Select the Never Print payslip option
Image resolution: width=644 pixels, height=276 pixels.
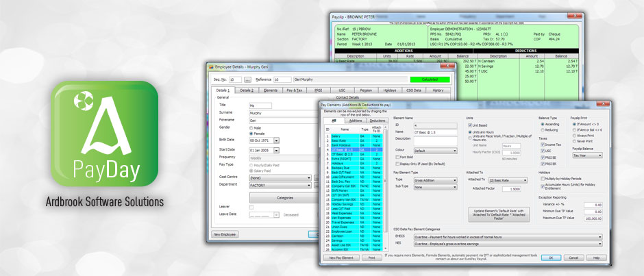click(574, 141)
